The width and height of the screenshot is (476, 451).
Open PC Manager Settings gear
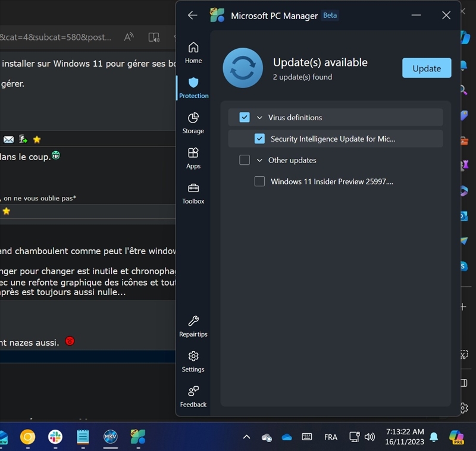coord(193,361)
